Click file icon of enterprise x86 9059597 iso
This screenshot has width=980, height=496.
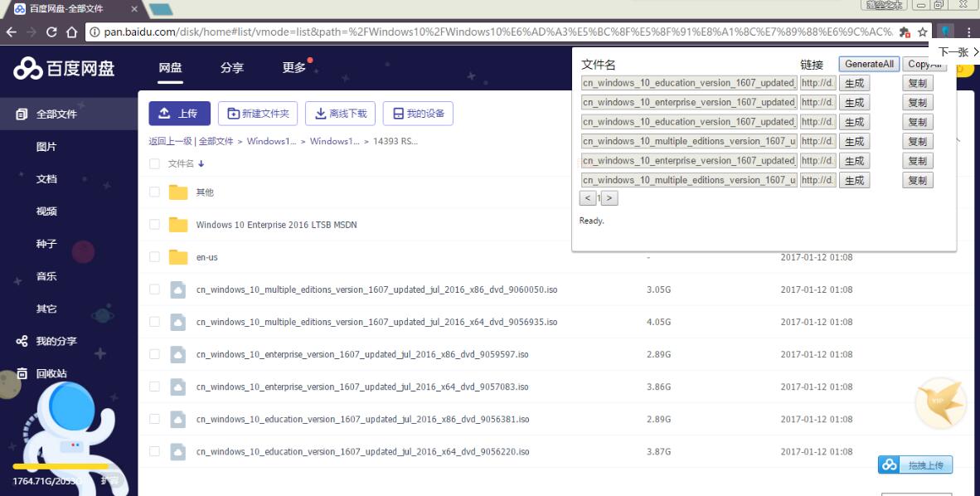tap(178, 355)
